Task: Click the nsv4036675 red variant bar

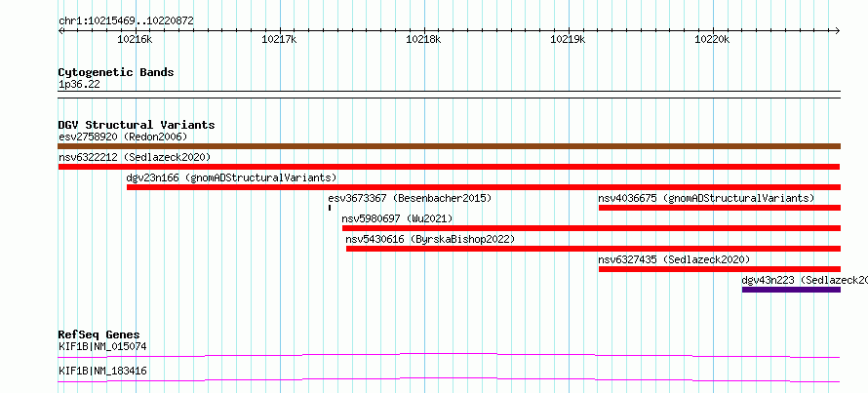Action: point(720,208)
